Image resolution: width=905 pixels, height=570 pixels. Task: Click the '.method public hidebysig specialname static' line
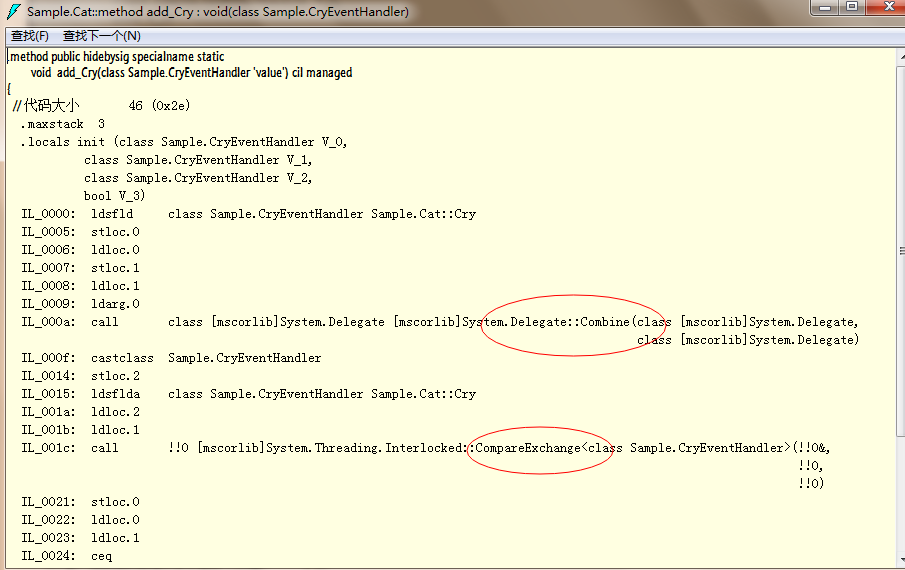click(x=116, y=57)
